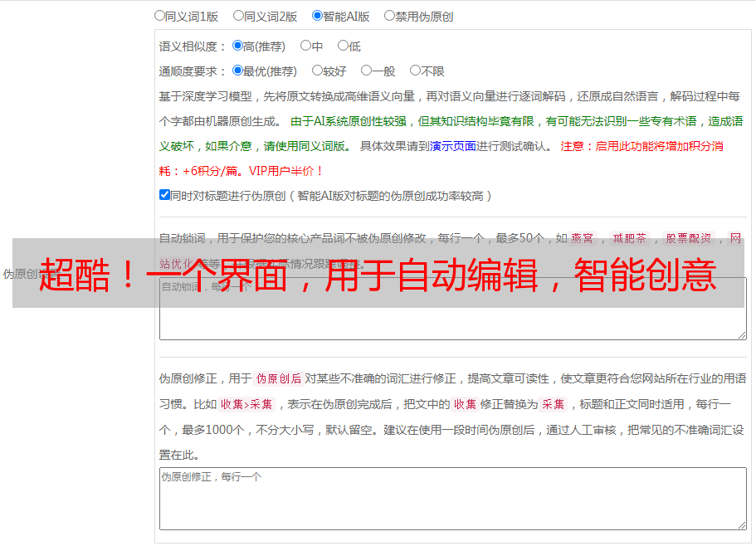The height and width of the screenshot is (546, 756).
Task: Click the red 注意 points warning text
Action: coord(441,158)
